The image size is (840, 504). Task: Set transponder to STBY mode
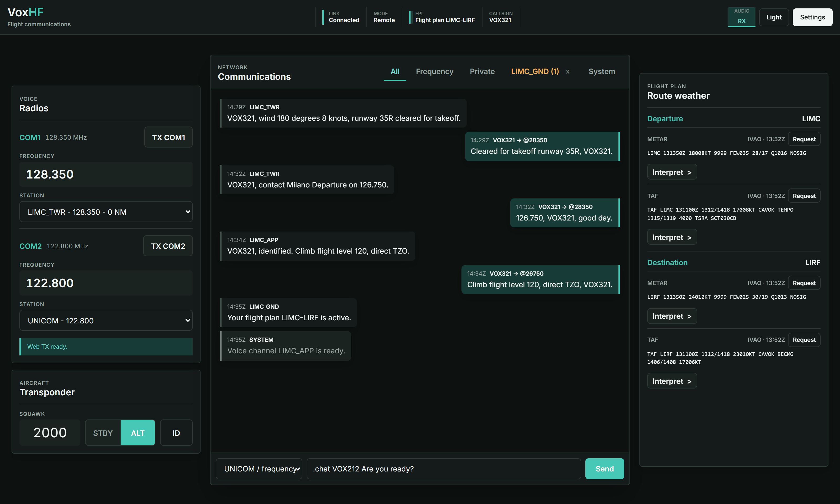(x=103, y=433)
